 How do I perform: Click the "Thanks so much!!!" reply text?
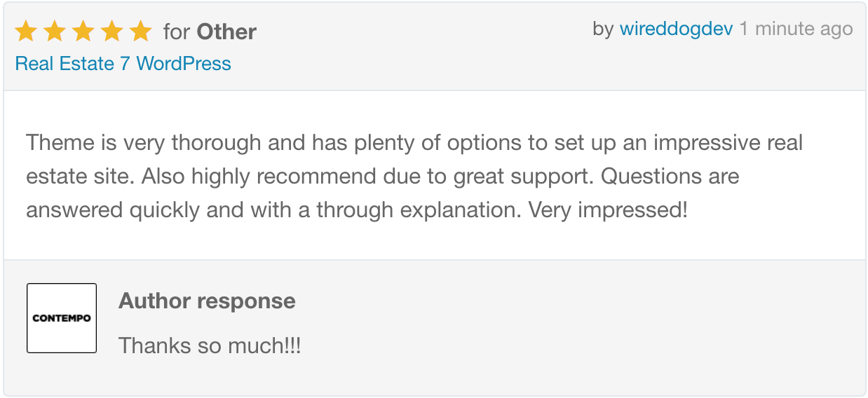tap(210, 345)
